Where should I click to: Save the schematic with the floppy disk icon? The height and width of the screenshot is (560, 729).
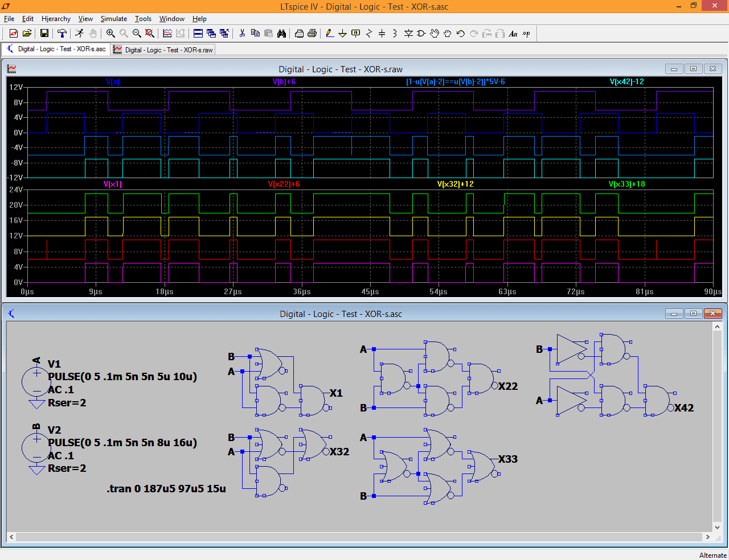(44, 34)
